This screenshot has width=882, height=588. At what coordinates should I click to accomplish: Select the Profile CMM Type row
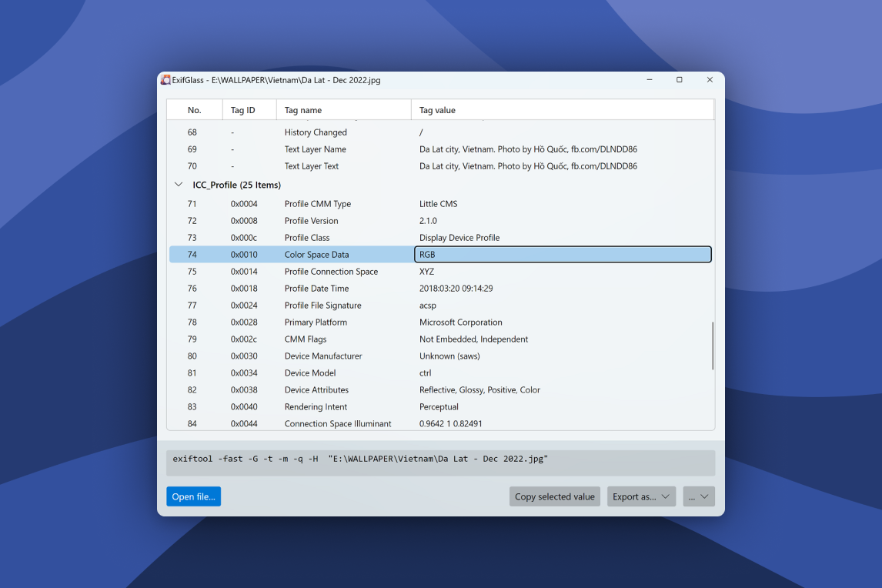(317, 204)
